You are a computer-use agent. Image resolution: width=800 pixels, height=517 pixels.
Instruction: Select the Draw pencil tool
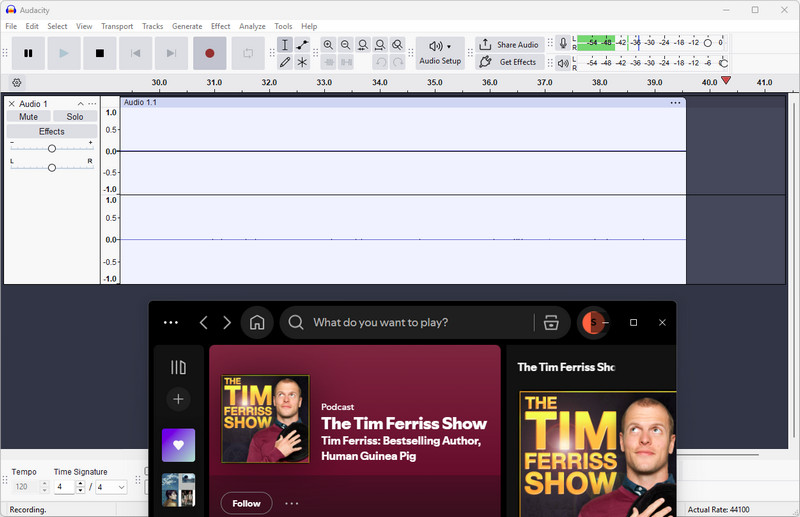point(285,62)
